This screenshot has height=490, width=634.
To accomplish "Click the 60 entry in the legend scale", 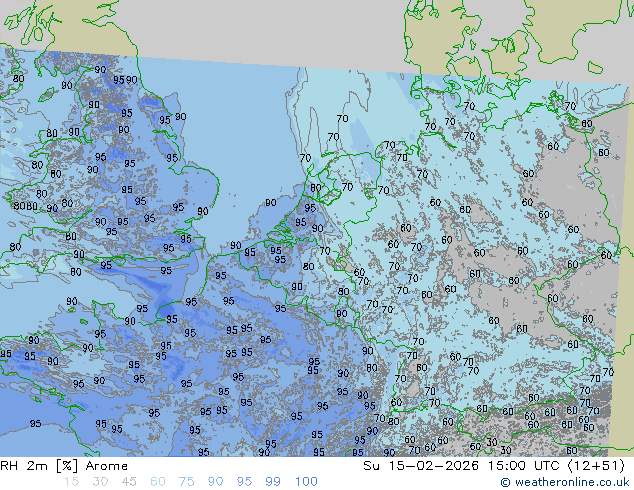I will point(158,482).
